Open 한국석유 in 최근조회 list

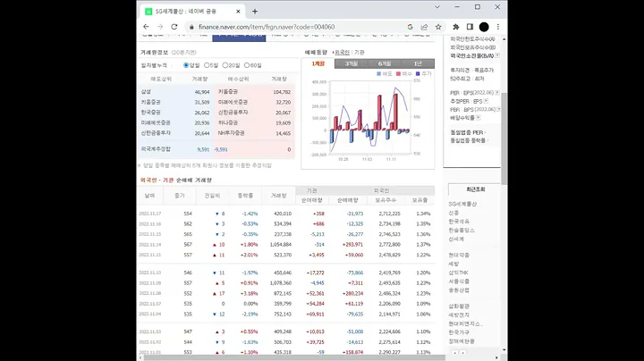[459, 222]
